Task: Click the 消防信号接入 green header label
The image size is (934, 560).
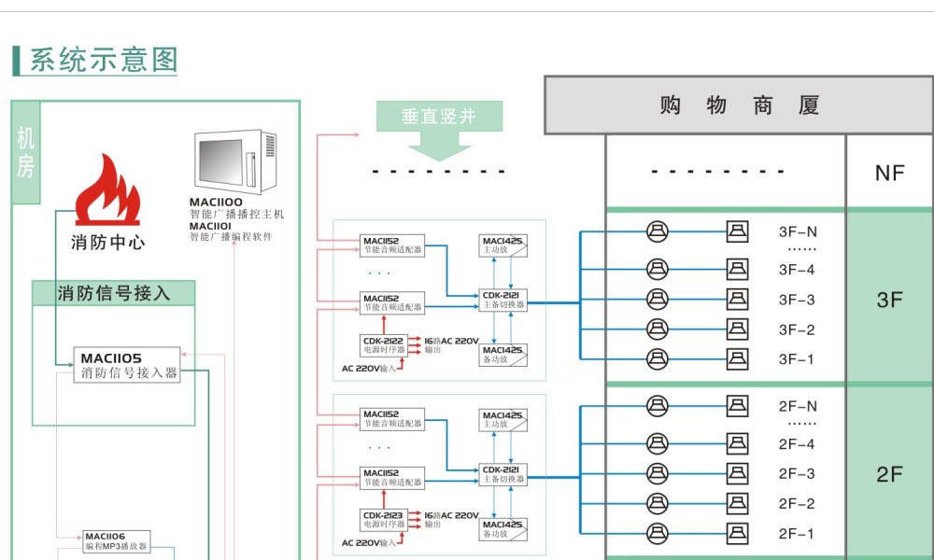Action: pyautogui.click(x=114, y=293)
